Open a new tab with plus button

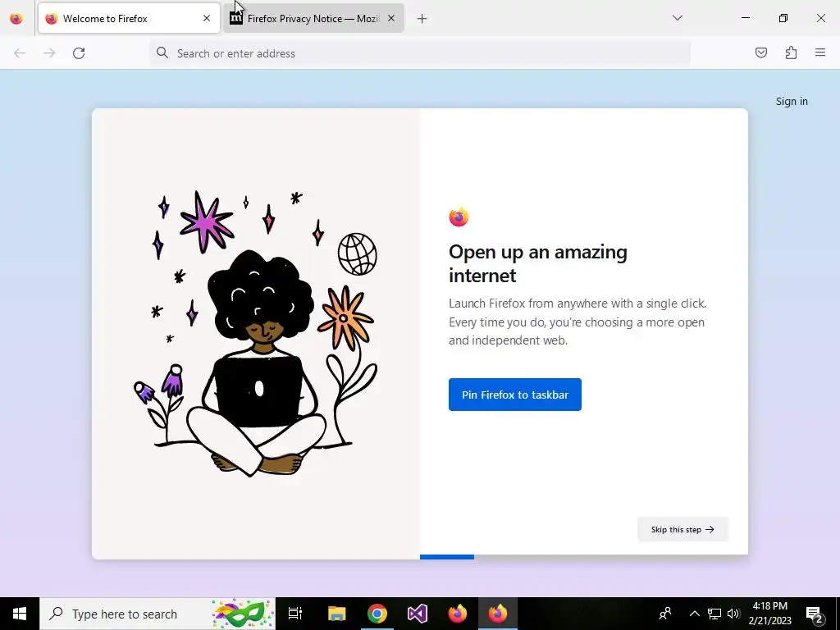pos(422,19)
